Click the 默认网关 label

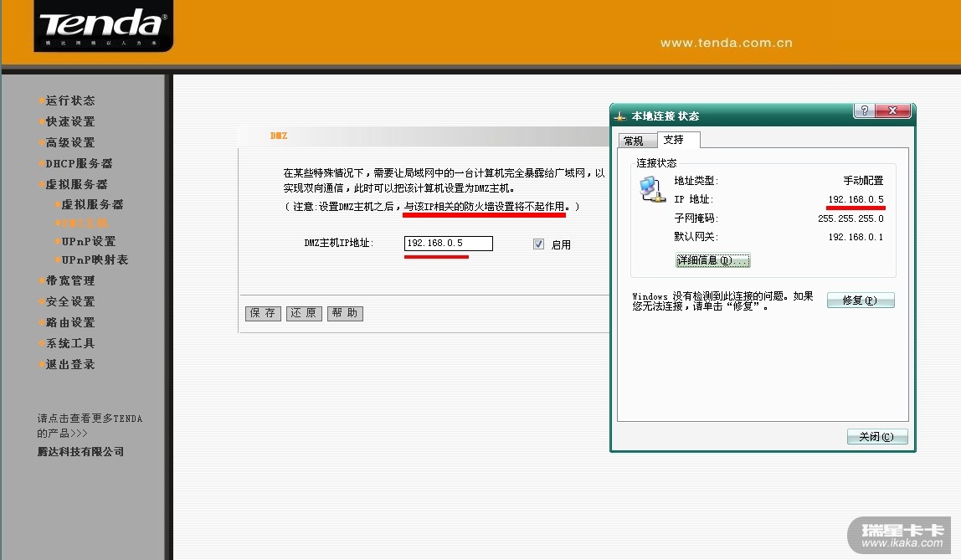point(696,237)
